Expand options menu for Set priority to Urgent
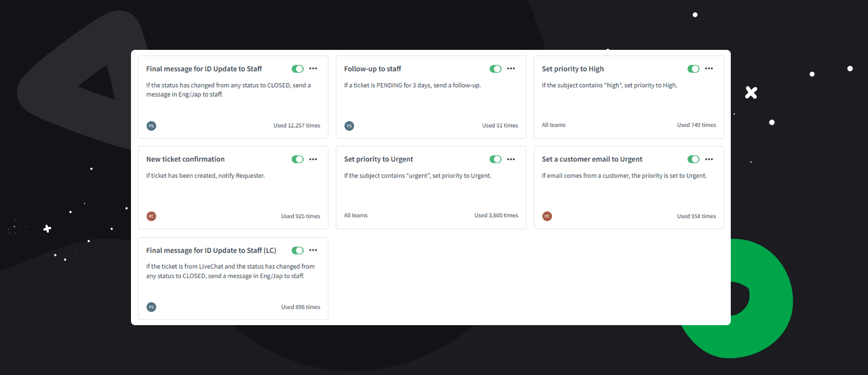Viewport: 868px width, 375px height. (x=511, y=159)
